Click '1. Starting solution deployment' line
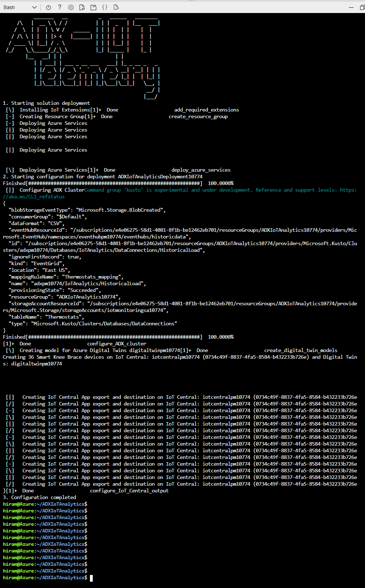The width and height of the screenshot is (365, 588). pos(46,103)
